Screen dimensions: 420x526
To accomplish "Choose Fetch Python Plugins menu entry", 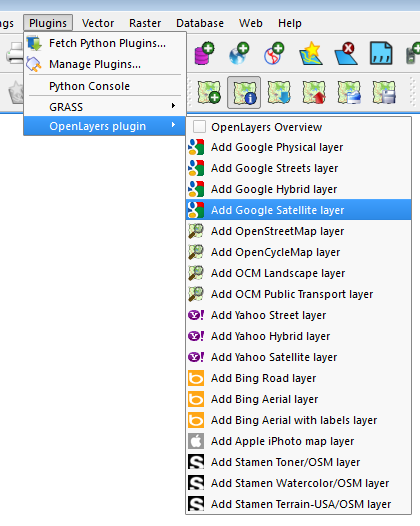I will tap(105, 43).
